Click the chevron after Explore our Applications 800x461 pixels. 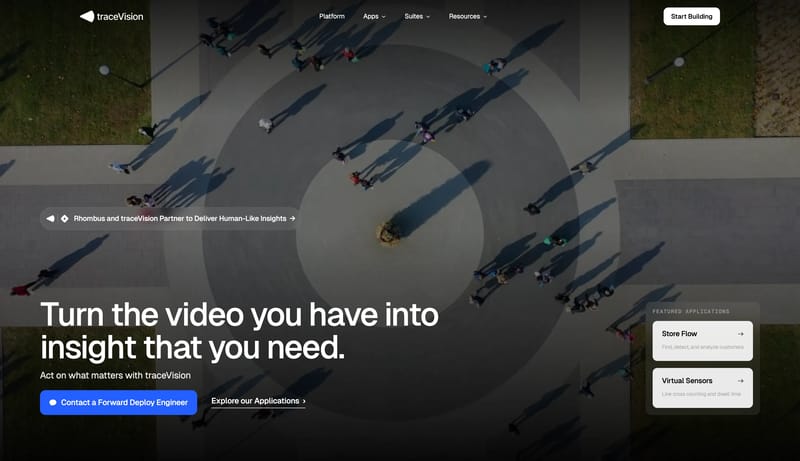304,401
